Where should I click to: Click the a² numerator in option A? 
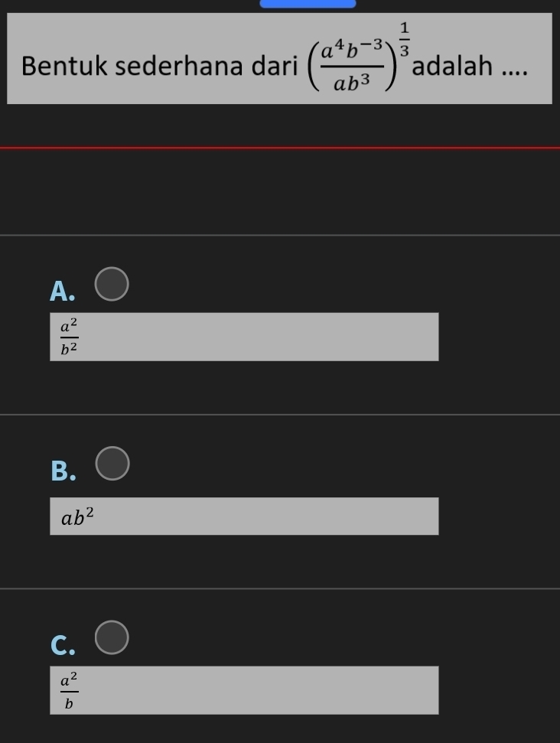click(69, 325)
